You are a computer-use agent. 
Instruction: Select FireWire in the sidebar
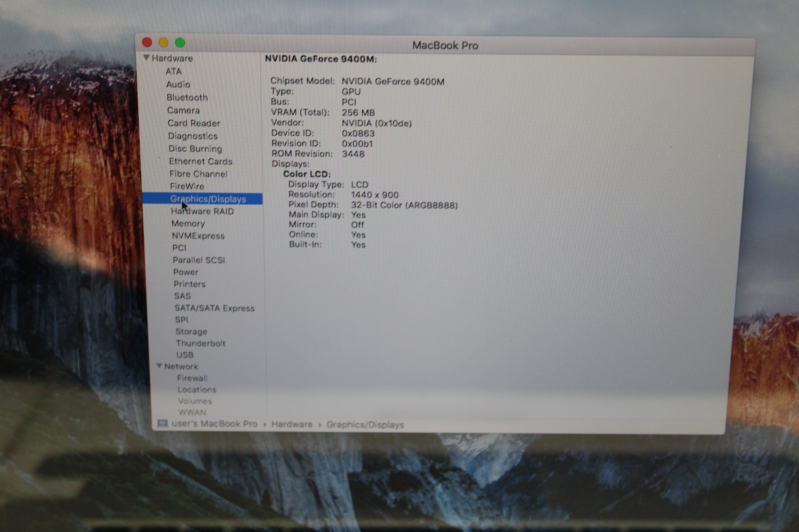pyautogui.click(x=187, y=186)
